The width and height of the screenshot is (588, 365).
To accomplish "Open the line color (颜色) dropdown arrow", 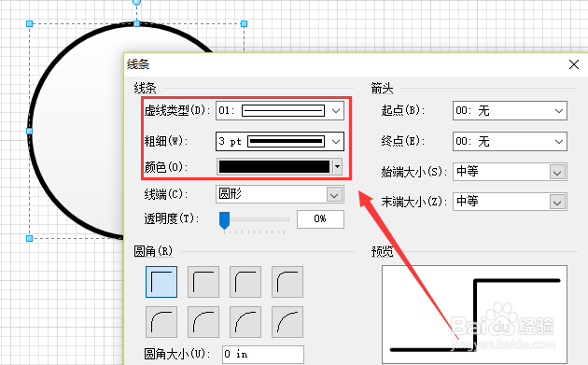I will pos(338,166).
